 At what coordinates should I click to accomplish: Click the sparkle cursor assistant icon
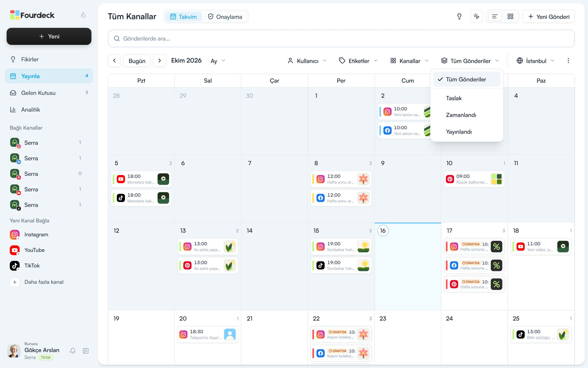pyautogui.click(x=476, y=17)
